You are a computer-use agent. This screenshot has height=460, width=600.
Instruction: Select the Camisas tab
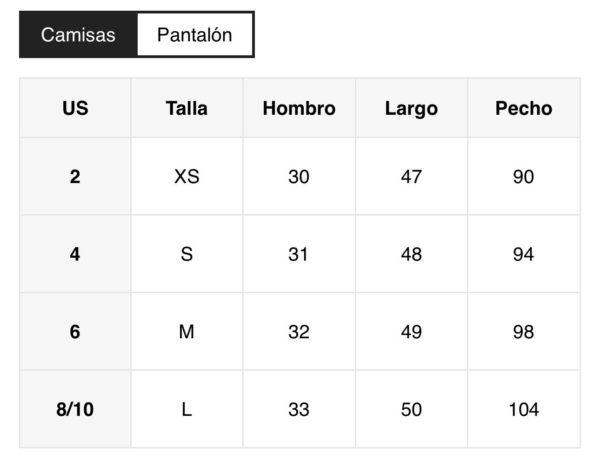click(78, 35)
